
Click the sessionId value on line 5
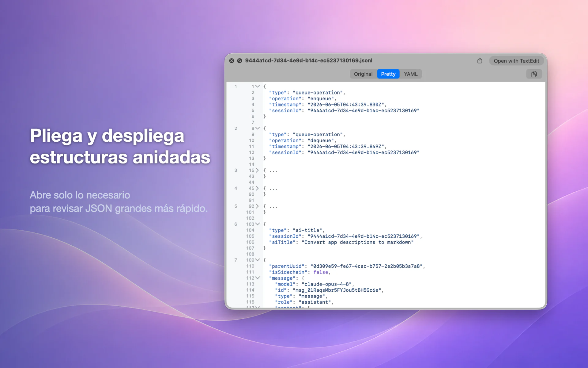coord(364,111)
